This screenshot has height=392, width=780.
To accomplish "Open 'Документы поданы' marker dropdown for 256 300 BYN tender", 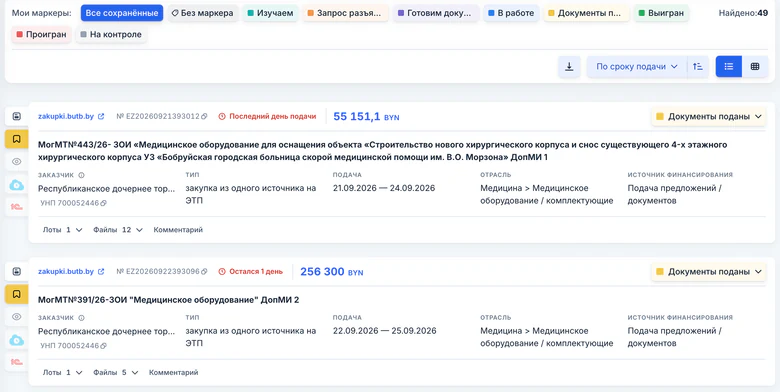I will pos(709,272).
